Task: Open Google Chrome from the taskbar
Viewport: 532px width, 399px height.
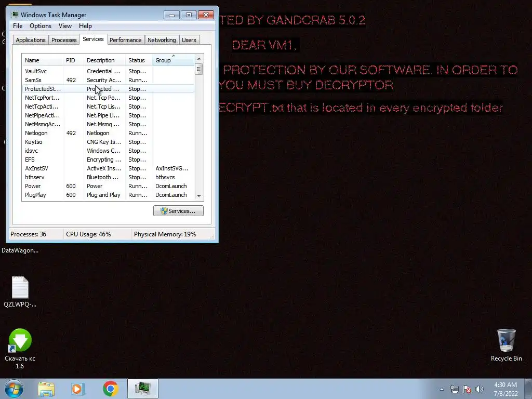Action: click(x=110, y=389)
